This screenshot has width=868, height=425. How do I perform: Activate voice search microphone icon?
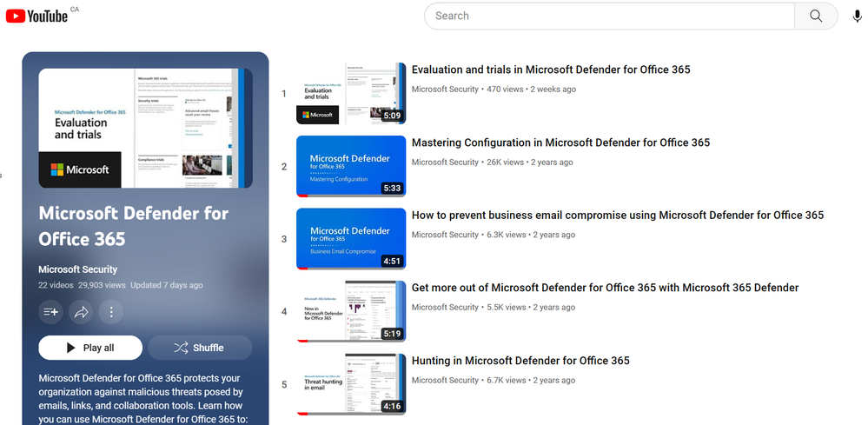click(858, 16)
